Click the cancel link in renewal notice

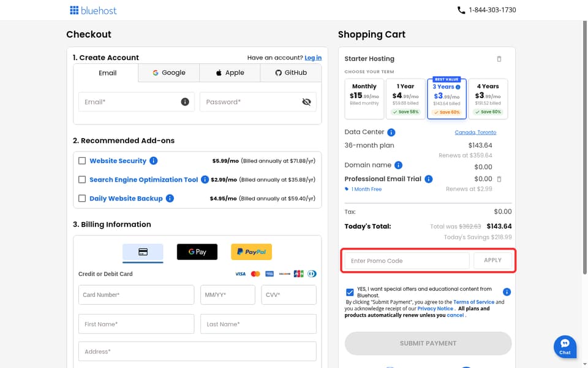point(455,315)
